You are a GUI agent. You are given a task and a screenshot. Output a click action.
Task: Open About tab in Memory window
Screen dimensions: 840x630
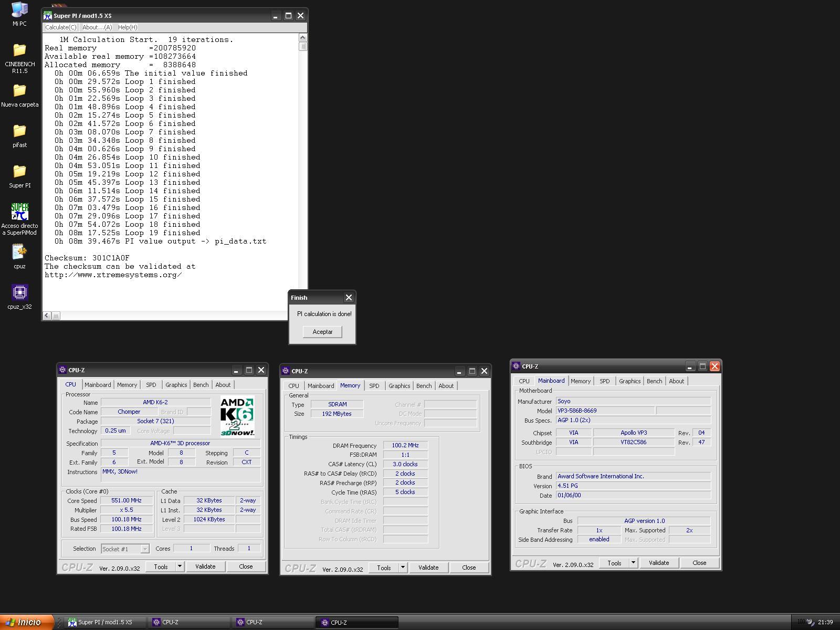click(x=446, y=386)
